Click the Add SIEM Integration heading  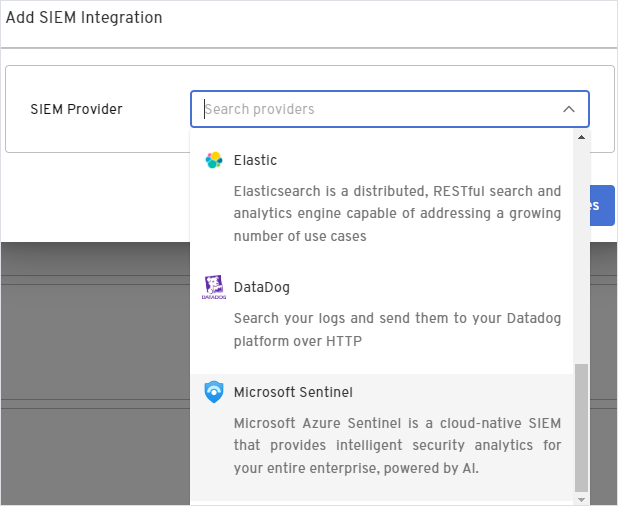click(x=84, y=18)
